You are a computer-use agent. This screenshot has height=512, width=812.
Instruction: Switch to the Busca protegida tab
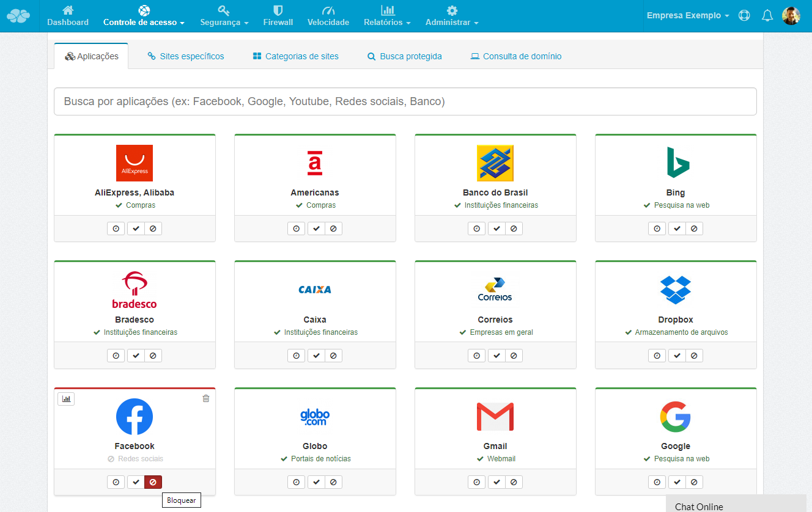click(404, 56)
